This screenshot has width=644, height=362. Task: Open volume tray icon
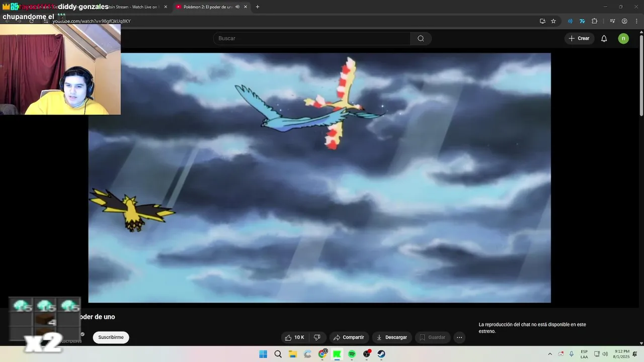605,354
